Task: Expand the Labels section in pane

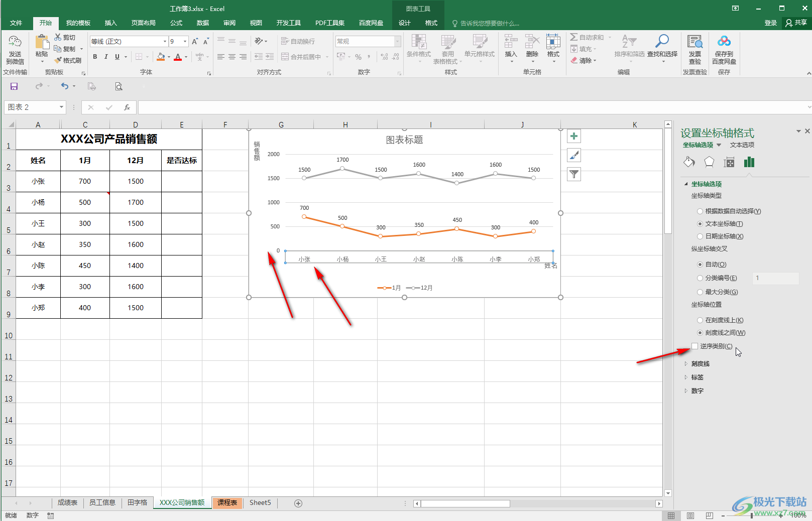Action: [697, 377]
